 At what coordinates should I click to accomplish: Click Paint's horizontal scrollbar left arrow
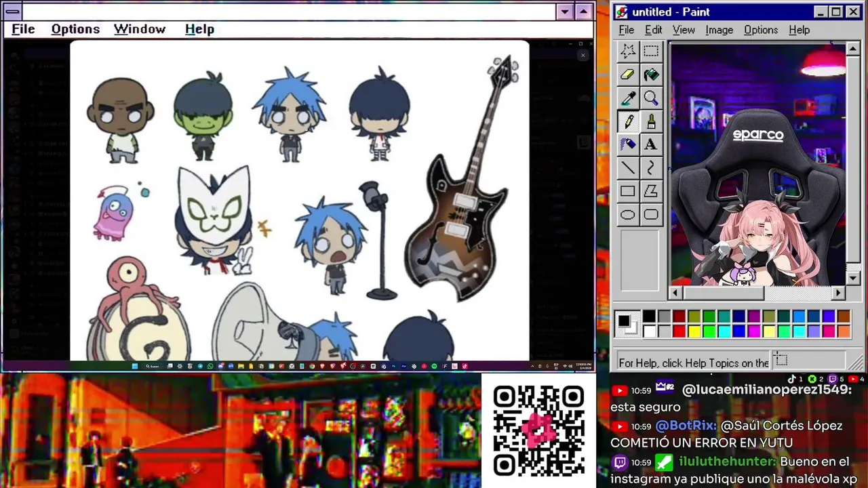675,293
